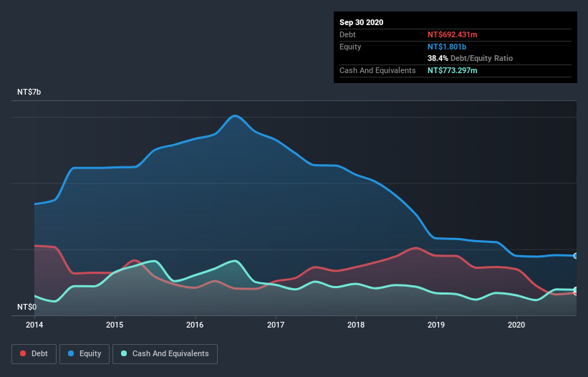Select the Equity endpoint marker on chart
The image size is (588, 377).
pos(576,256)
